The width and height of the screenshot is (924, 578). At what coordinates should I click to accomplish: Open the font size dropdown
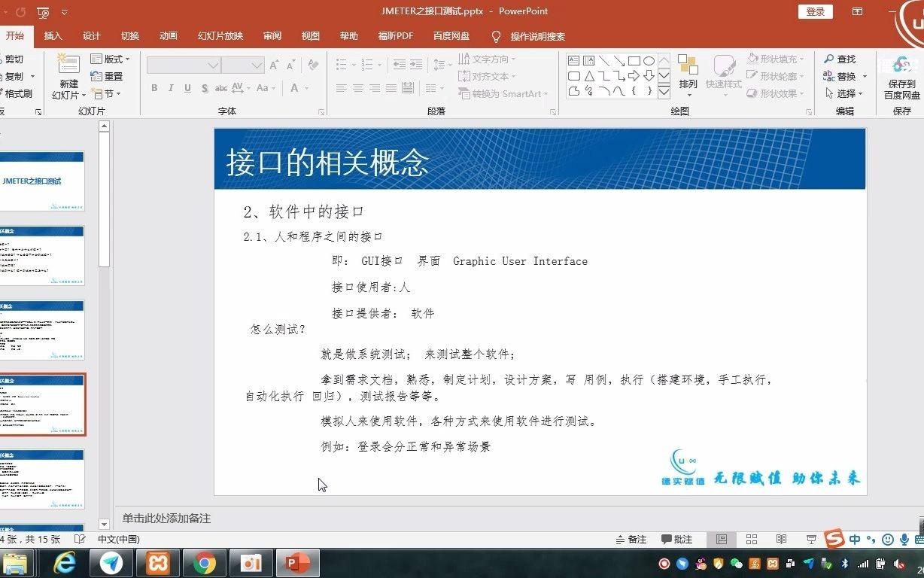pos(256,65)
